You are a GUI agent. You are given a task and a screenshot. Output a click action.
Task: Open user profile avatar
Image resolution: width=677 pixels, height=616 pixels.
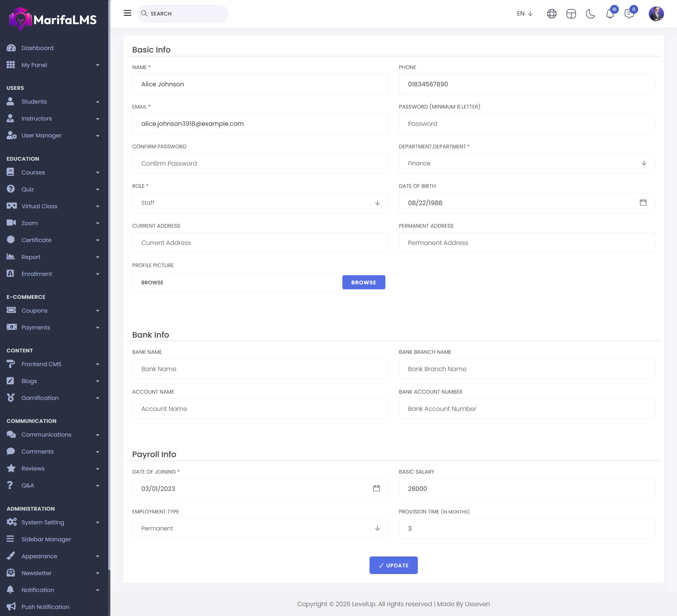point(656,14)
